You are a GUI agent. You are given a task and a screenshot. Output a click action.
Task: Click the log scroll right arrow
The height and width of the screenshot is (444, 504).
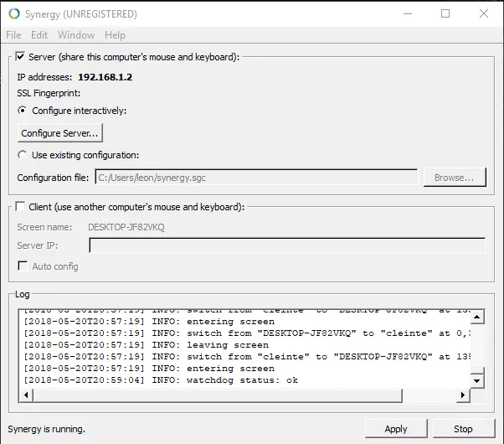tap(462, 395)
